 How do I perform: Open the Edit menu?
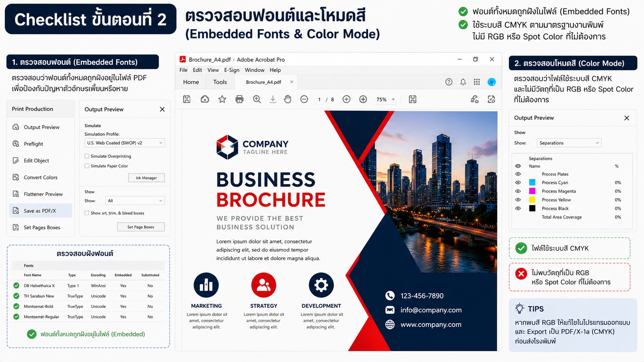point(197,70)
